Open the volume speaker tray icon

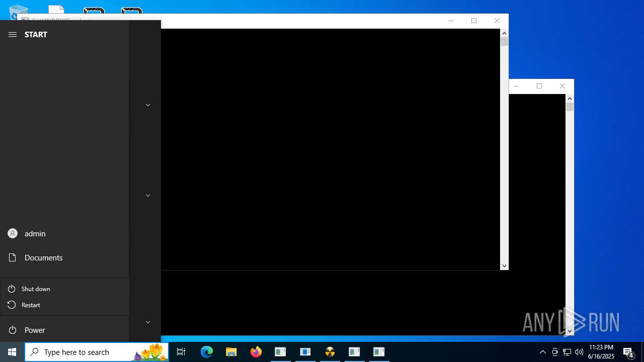click(x=579, y=352)
